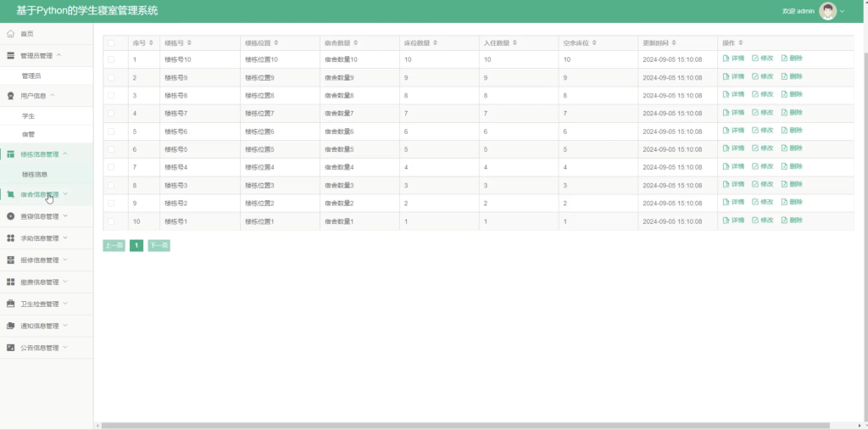Viewport: 868px width, 430px height.
Task: Expand the 报修信息管理 chevron
Action: pos(64,260)
